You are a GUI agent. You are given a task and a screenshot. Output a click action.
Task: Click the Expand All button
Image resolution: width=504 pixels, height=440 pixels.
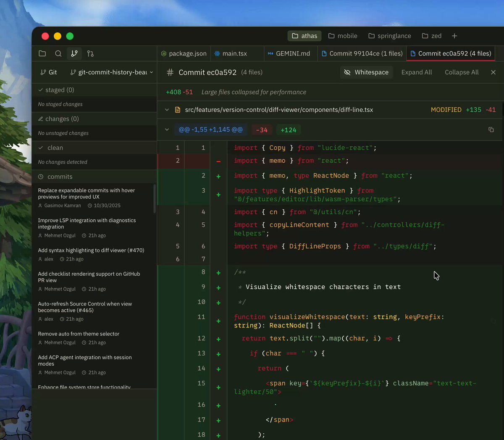pos(416,72)
